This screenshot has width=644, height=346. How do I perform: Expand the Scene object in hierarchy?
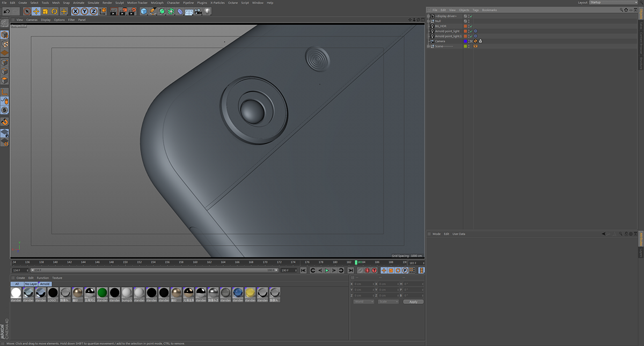tap(428, 46)
